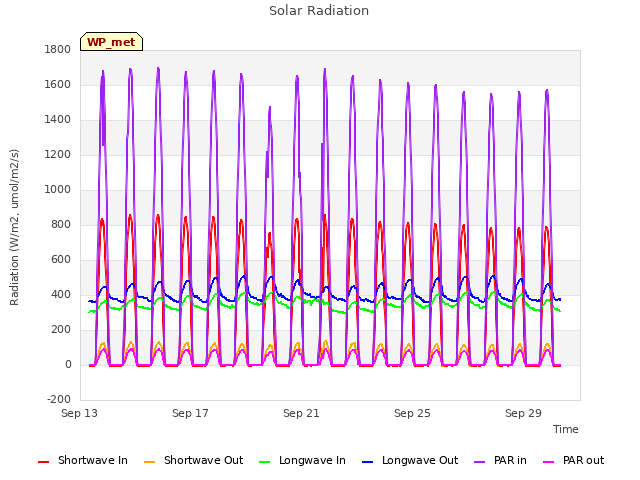Click the 1000 y-axis tick label
Screen dimensions: 640x480
coord(58,189)
